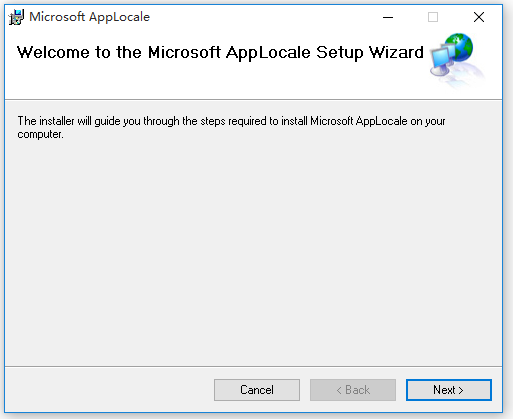The height and width of the screenshot is (419, 513).
Task: Click the installer icon in the title bar
Action: coord(16,17)
